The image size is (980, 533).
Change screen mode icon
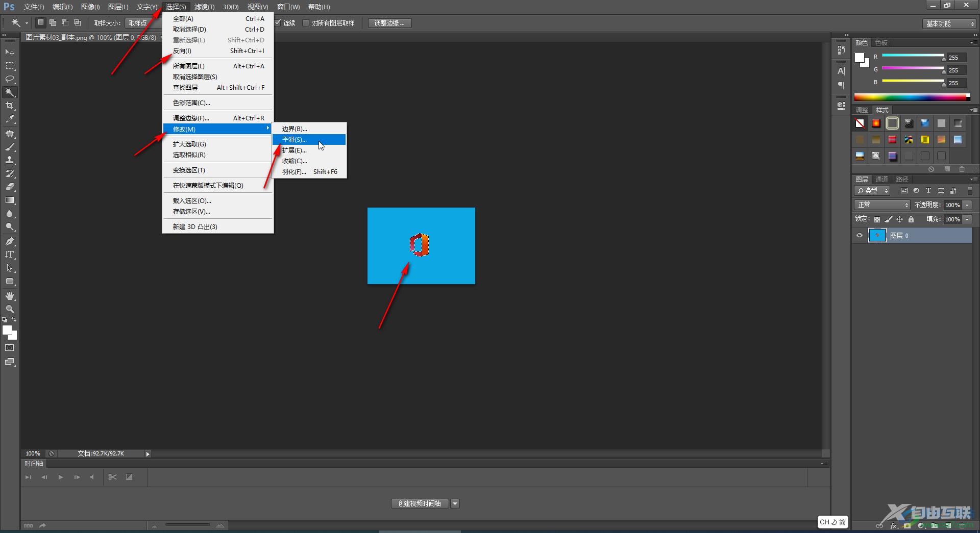10,362
